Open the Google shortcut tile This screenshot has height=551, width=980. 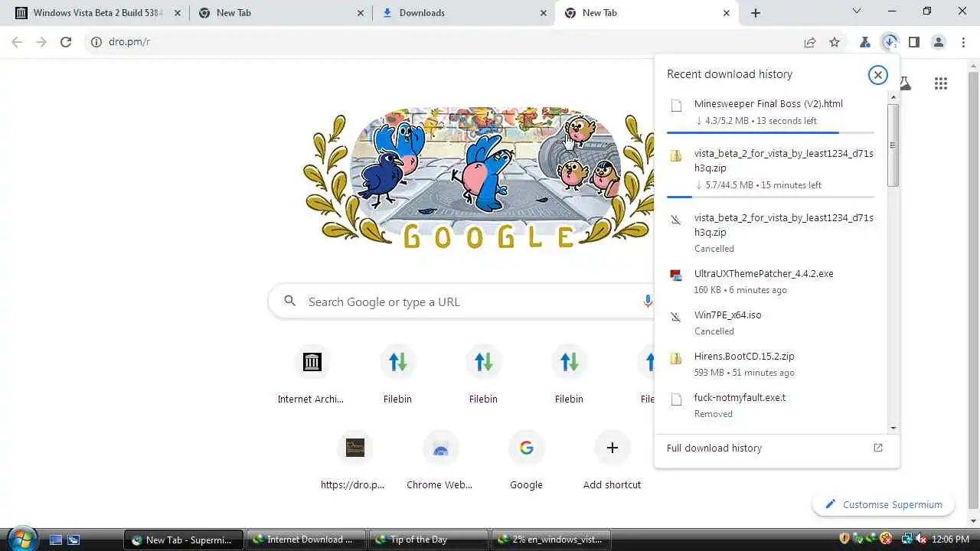click(x=526, y=459)
